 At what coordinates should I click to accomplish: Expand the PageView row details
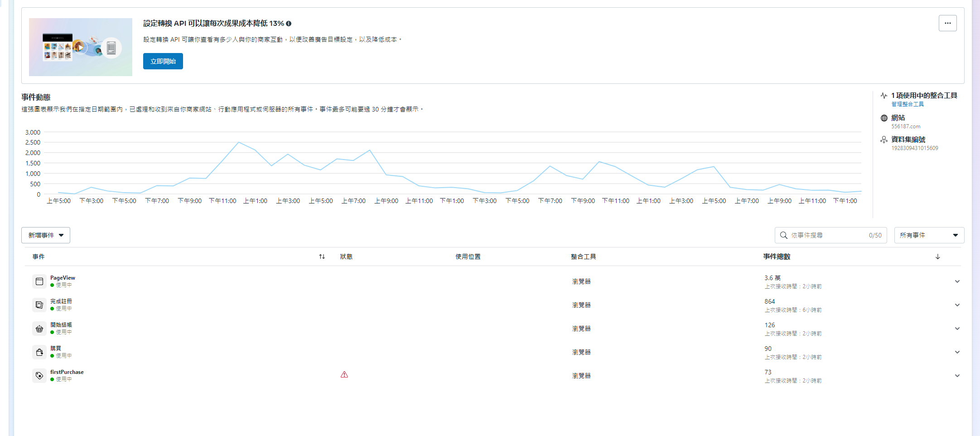pos(957,281)
